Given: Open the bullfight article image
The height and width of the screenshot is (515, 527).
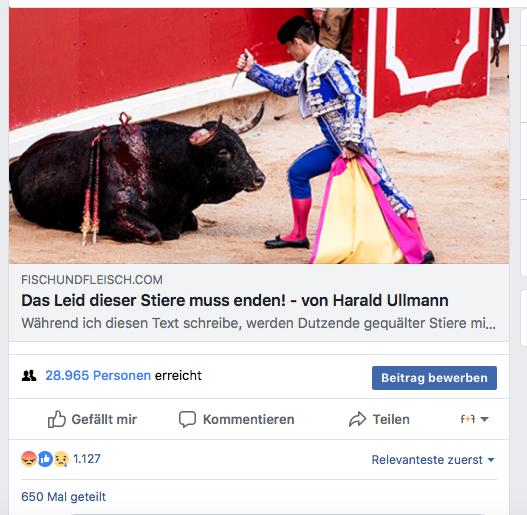Looking at the screenshot, I should (x=259, y=136).
